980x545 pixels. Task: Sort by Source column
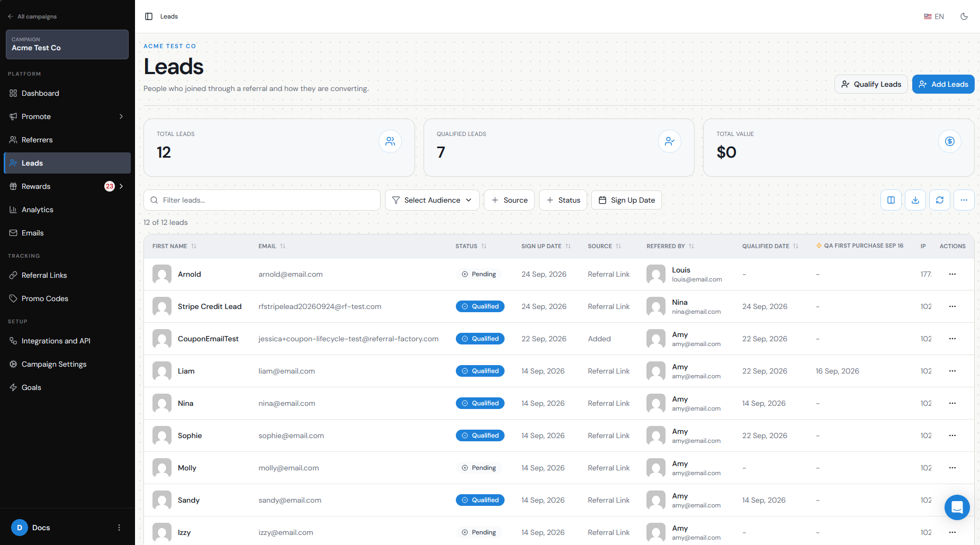604,246
